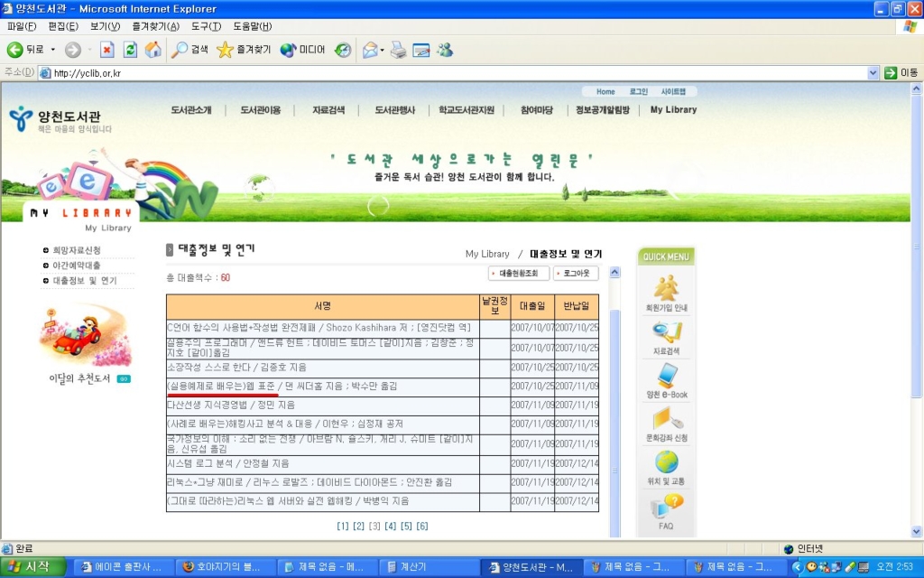Open 위치 및 교통 quick menu icon
The image size is (924, 578).
click(667, 468)
